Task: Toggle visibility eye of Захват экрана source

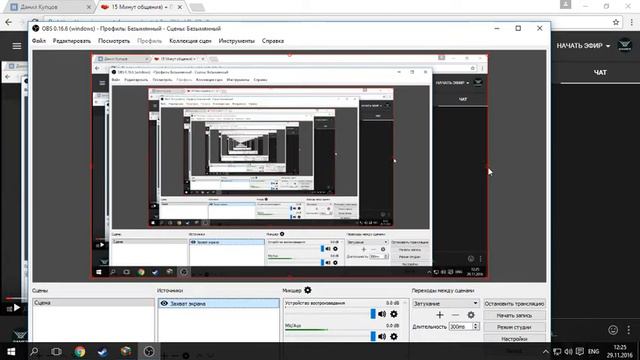Action: point(164,303)
